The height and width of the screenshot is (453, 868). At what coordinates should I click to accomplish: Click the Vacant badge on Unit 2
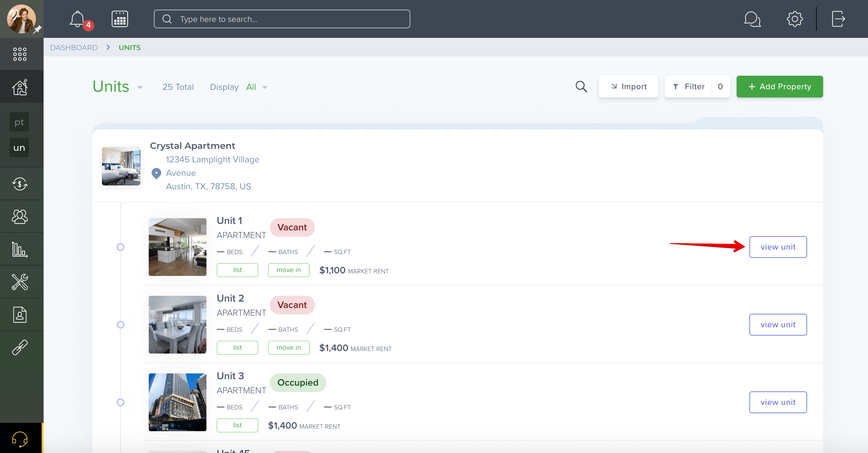coord(292,305)
